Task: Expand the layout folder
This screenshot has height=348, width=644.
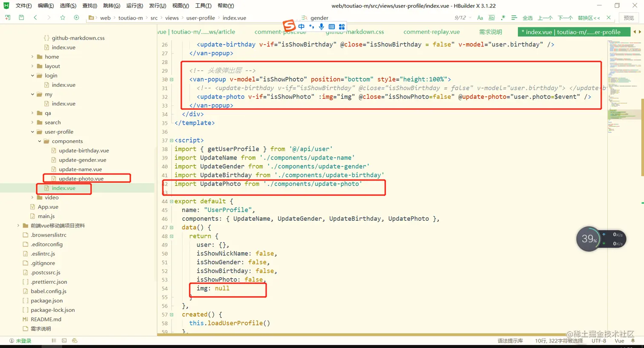Action: (x=32, y=66)
